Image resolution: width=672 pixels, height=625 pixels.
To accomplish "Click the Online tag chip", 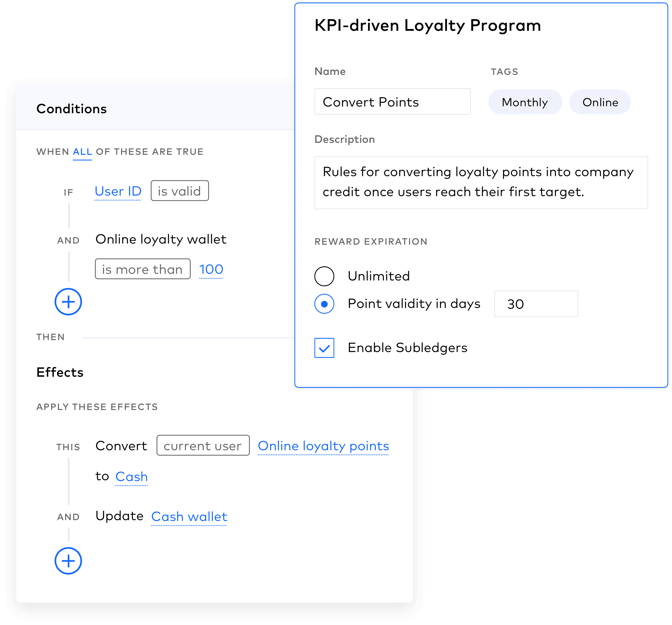I will coord(600,102).
